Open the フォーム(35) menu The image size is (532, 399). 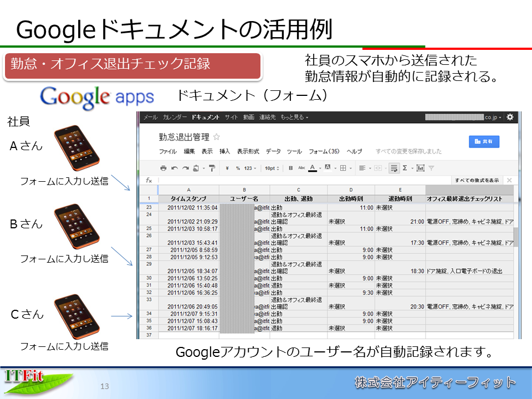(324, 151)
